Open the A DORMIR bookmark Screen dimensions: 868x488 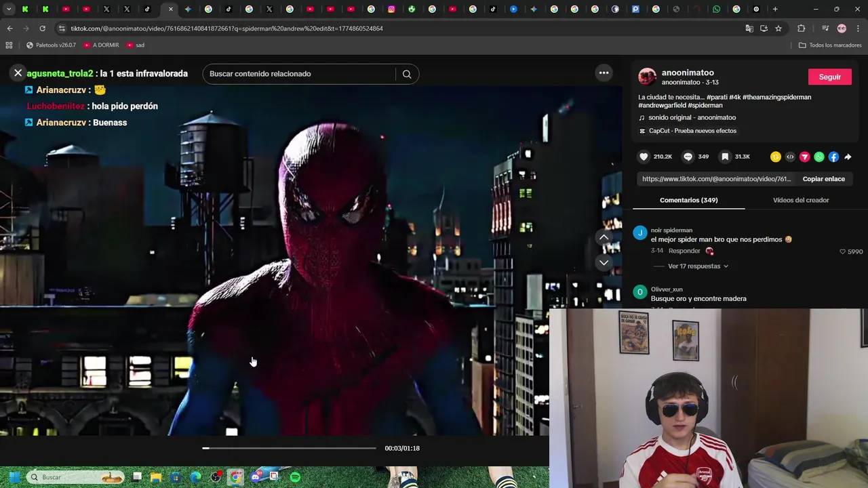[101, 45]
